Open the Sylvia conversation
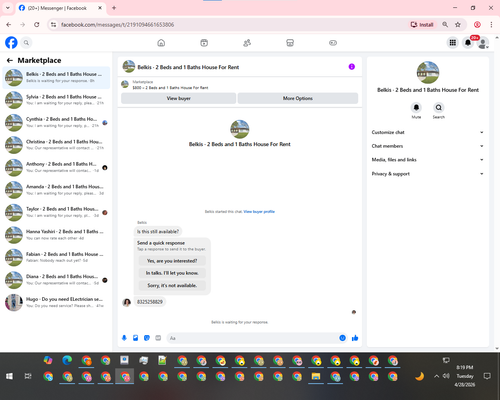This screenshot has height=400, width=500. click(x=56, y=100)
